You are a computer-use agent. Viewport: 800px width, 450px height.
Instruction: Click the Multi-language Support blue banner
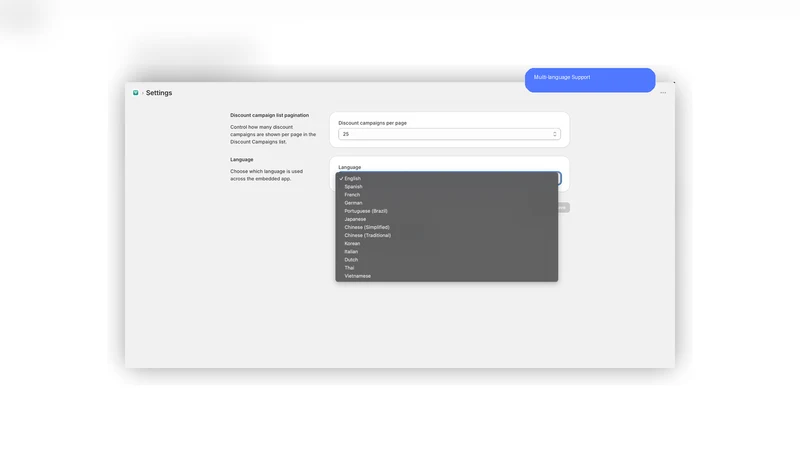pyautogui.click(x=590, y=80)
